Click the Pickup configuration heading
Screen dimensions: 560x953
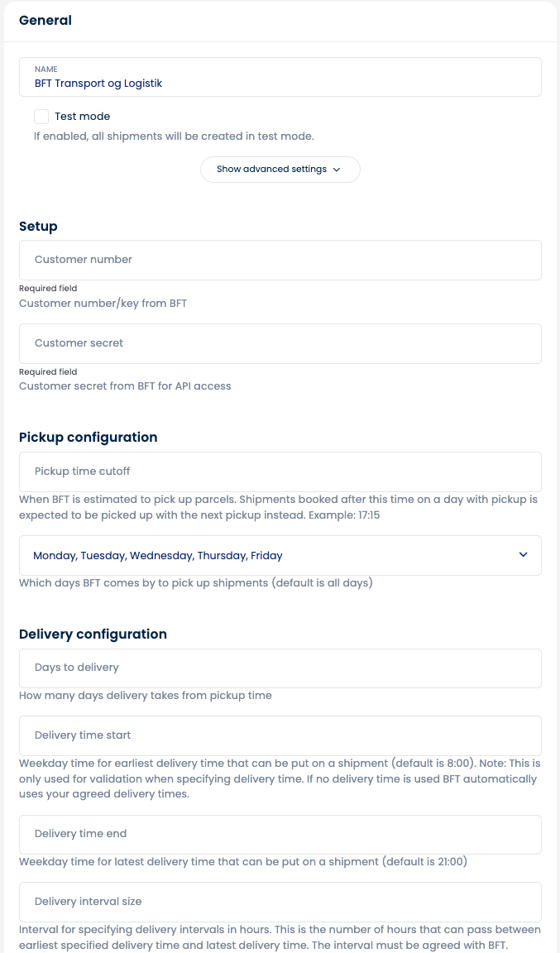coord(88,437)
